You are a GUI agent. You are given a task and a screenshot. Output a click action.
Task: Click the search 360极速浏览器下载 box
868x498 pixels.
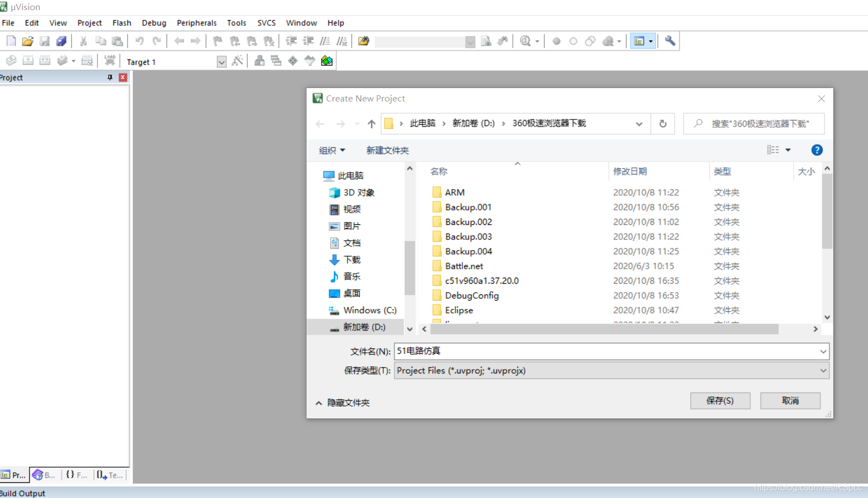[x=754, y=123]
